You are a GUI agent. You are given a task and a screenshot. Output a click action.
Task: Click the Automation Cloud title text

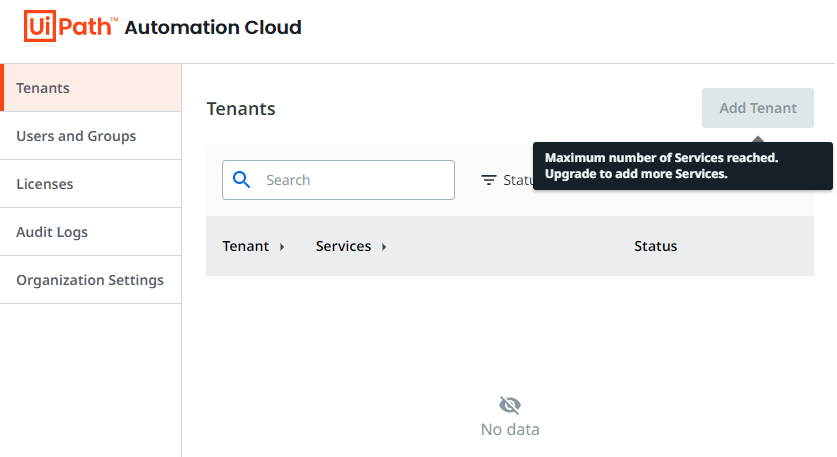pyautogui.click(x=213, y=27)
